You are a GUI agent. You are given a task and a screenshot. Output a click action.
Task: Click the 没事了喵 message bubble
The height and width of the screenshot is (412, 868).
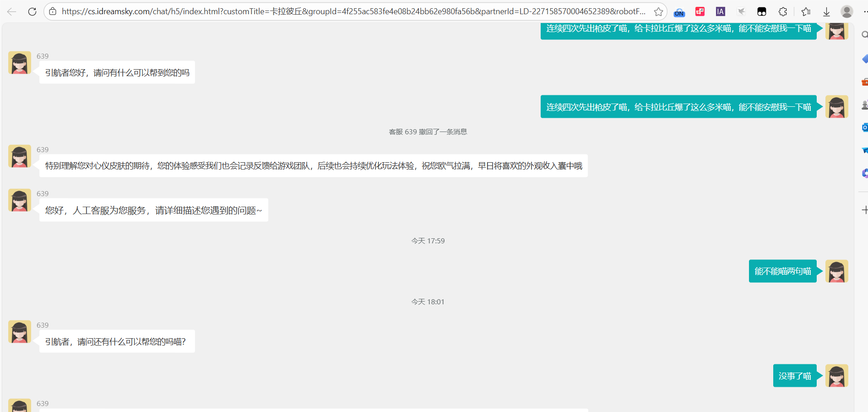point(795,376)
